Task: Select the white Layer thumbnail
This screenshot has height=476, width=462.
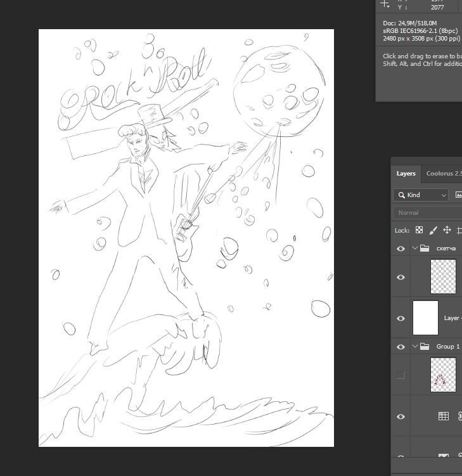Action: [x=425, y=318]
